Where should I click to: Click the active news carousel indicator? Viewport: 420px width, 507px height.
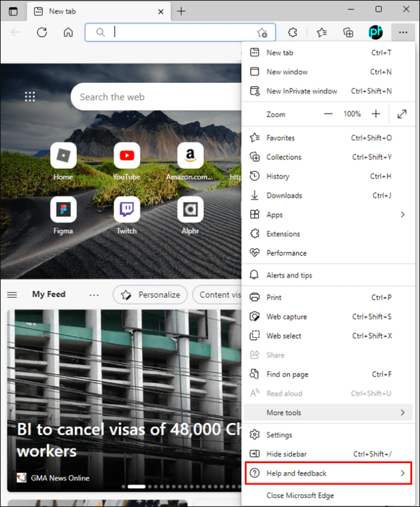pos(136,486)
